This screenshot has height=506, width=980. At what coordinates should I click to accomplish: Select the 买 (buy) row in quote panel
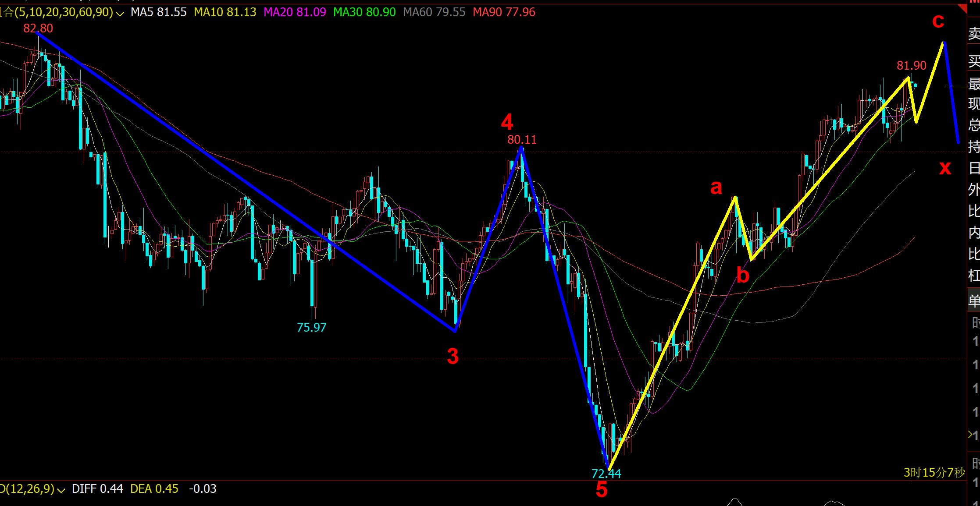[x=974, y=61]
